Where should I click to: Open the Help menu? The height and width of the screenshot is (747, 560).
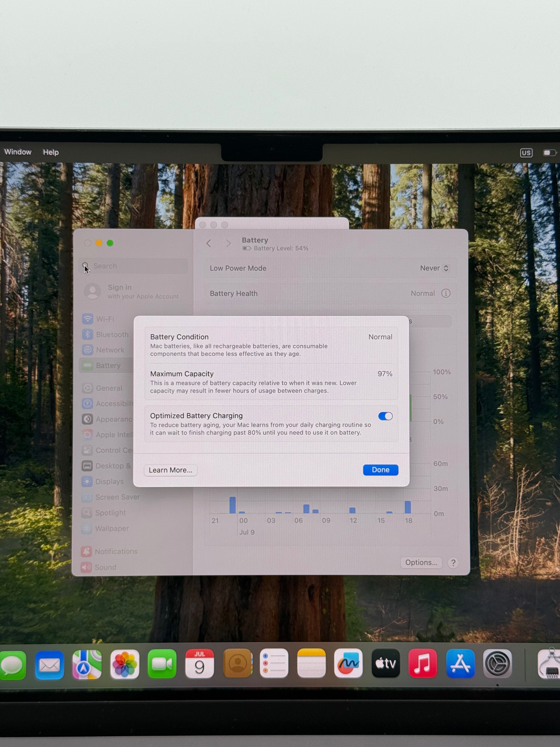point(51,152)
